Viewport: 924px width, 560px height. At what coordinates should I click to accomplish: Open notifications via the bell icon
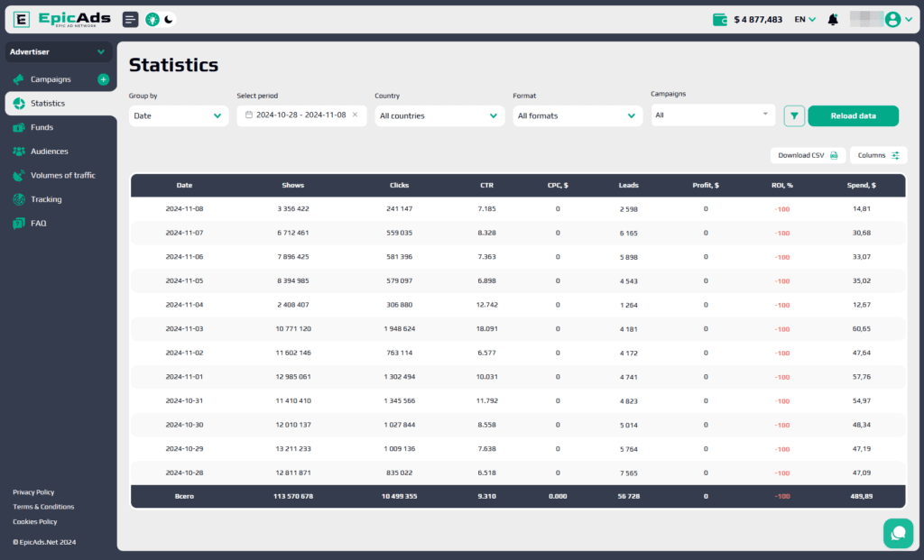tap(833, 20)
